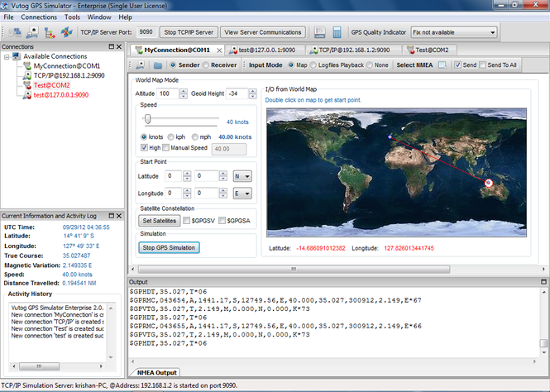Click View Server Communications button
The image size is (550, 392).
(x=263, y=32)
